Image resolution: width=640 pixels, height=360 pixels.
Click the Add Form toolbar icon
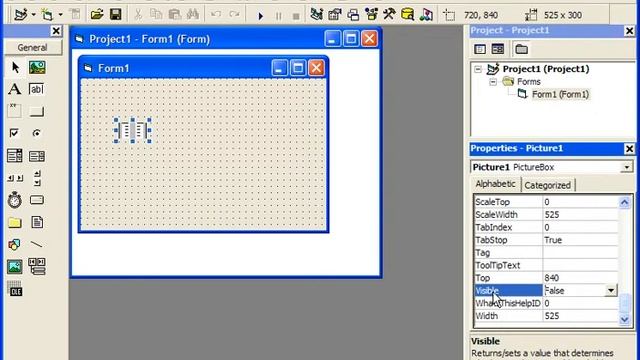(x=47, y=15)
